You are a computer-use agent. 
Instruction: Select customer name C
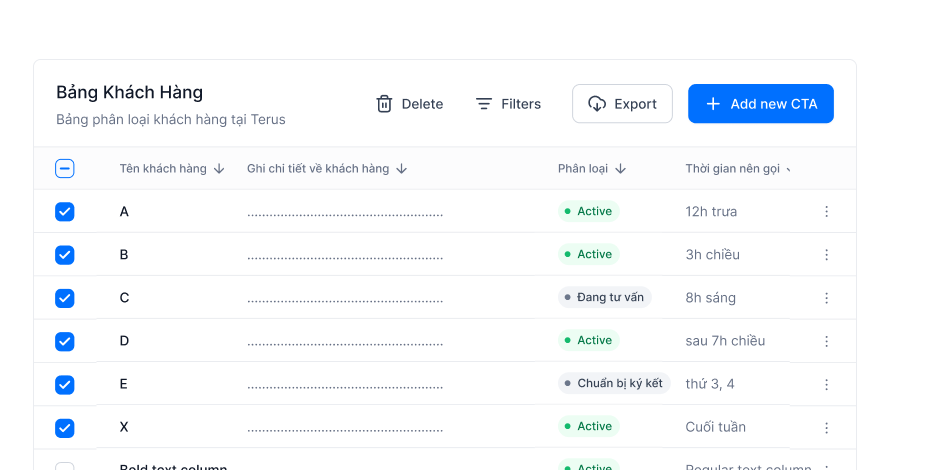coord(124,298)
